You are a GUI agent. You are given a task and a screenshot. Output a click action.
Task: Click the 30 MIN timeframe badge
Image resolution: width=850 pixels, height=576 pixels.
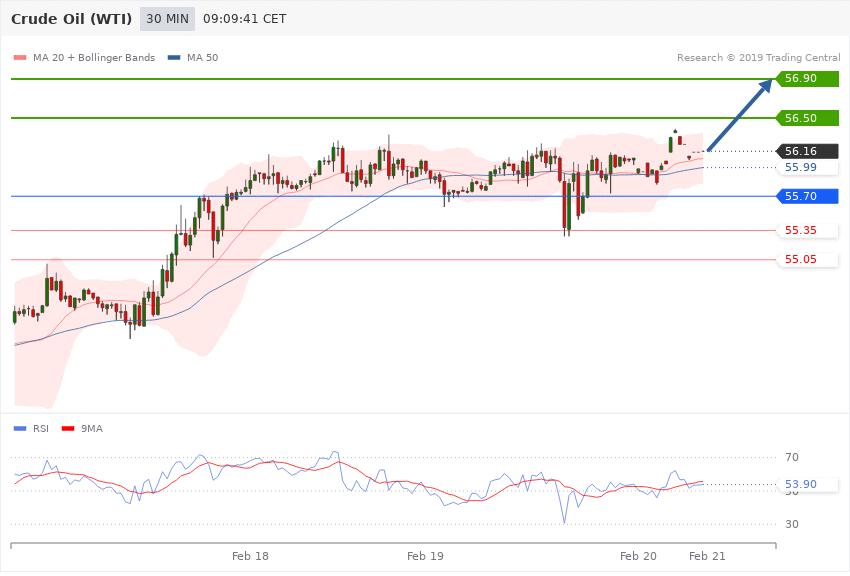tap(168, 19)
